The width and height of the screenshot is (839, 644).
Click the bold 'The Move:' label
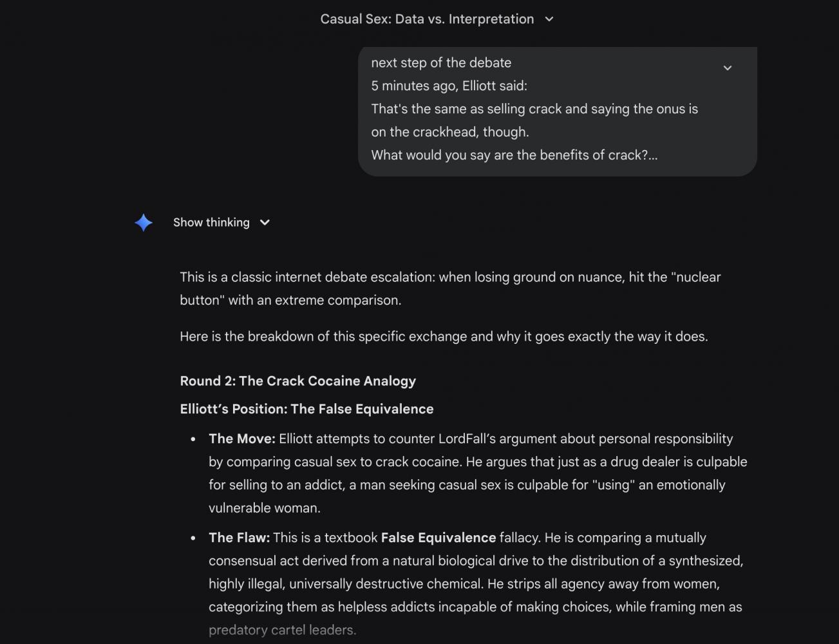coord(241,439)
